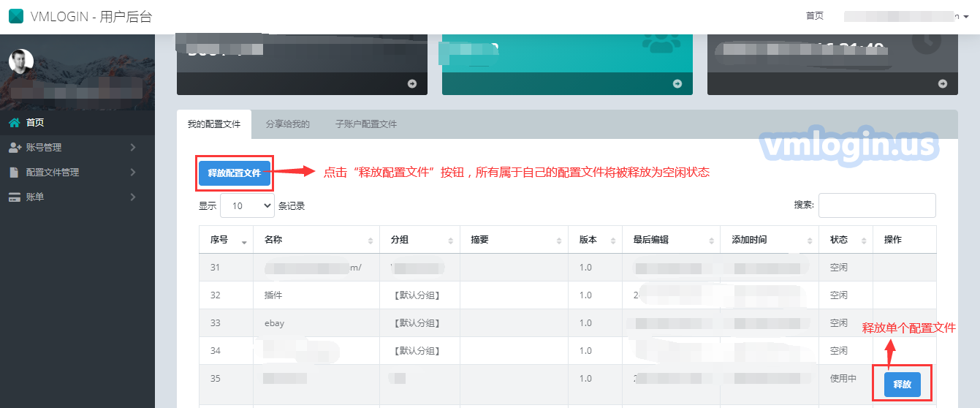The height and width of the screenshot is (408, 980).
Task: Click the 账单 credit card icon
Action: pyautogui.click(x=14, y=197)
